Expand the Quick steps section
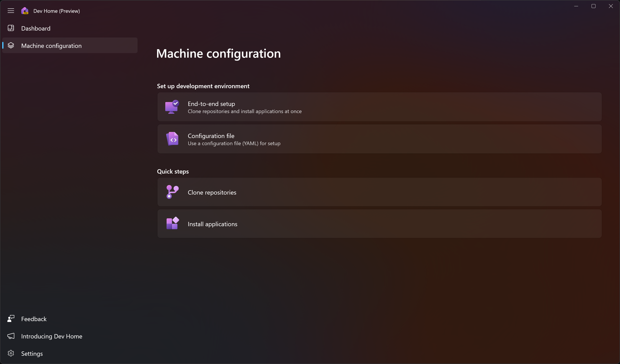 (x=173, y=171)
